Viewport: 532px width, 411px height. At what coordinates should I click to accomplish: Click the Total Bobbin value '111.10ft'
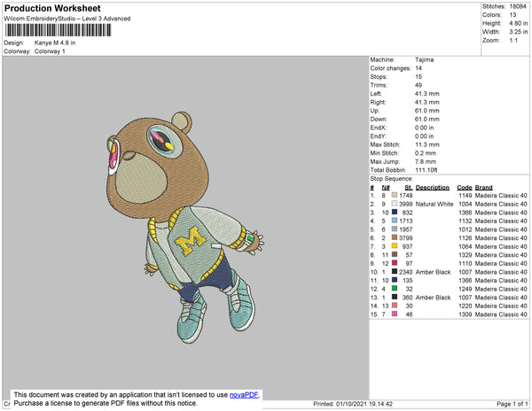[426, 170]
